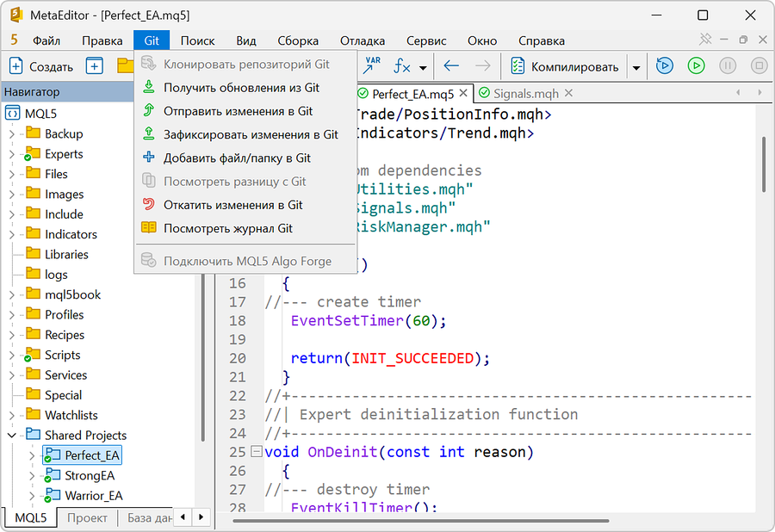Choose Получить обновления из Git
This screenshot has height=532, width=775.
tap(245, 88)
